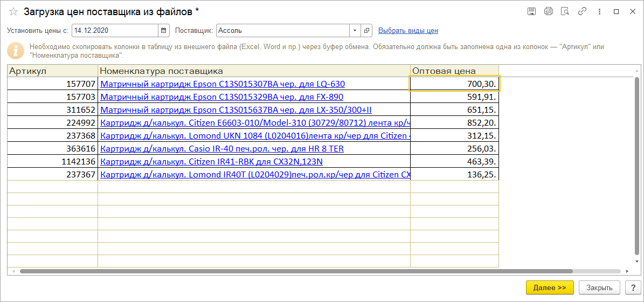Copy link with the chain icon

(582, 11)
